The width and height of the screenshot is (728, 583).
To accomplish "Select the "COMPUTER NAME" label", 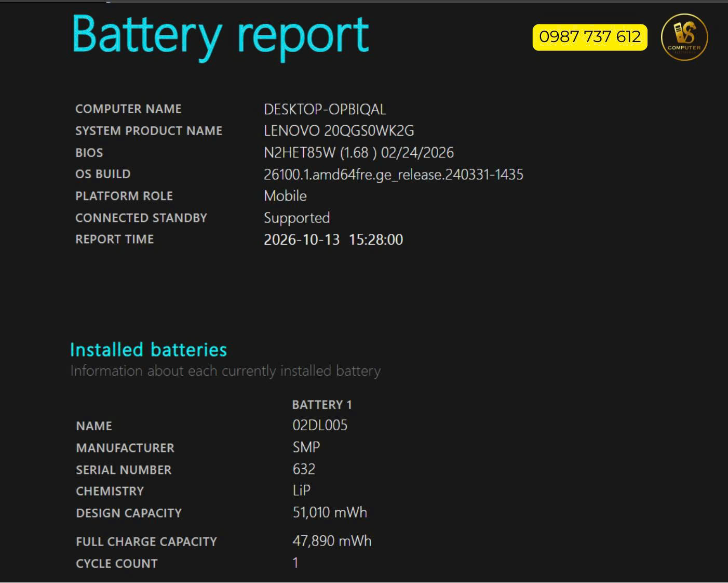I will 128,109.
